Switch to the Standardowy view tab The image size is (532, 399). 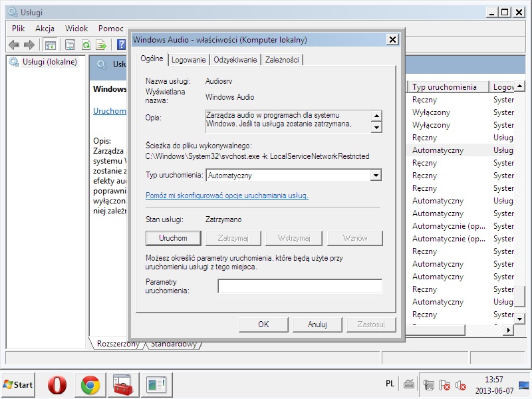point(174,345)
